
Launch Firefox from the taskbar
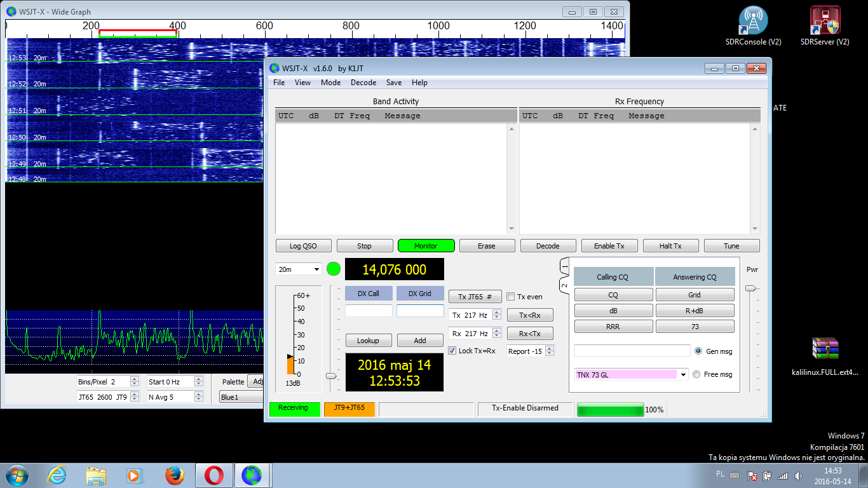click(174, 475)
